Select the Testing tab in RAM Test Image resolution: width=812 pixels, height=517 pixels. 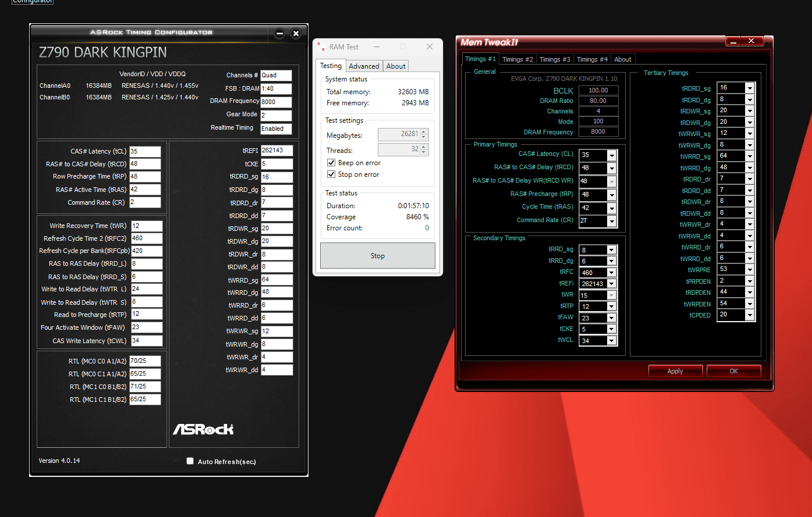coord(331,66)
